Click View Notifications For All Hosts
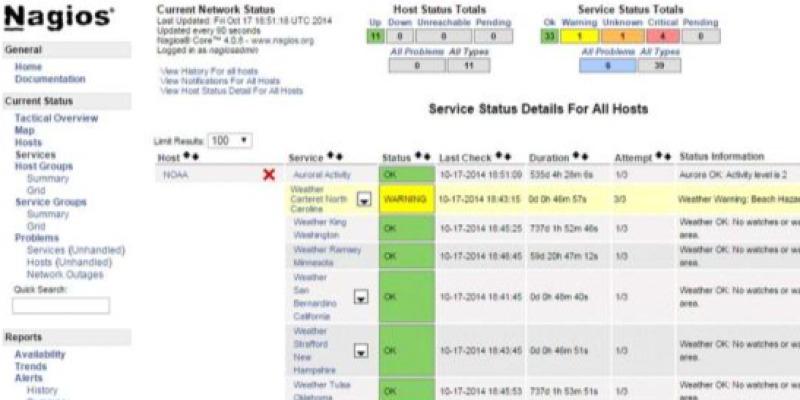Image resolution: width=800 pixels, height=400 pixels. pyautogui.click(x=219, y=81)
